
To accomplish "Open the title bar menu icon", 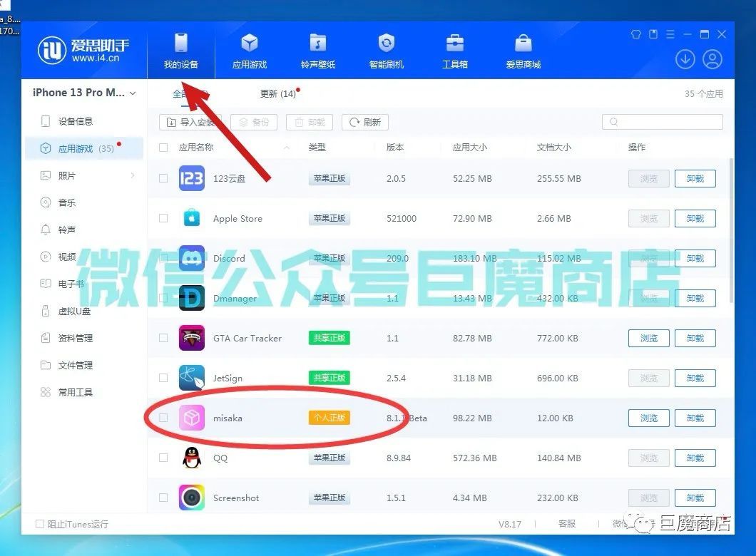I will 670,34.
